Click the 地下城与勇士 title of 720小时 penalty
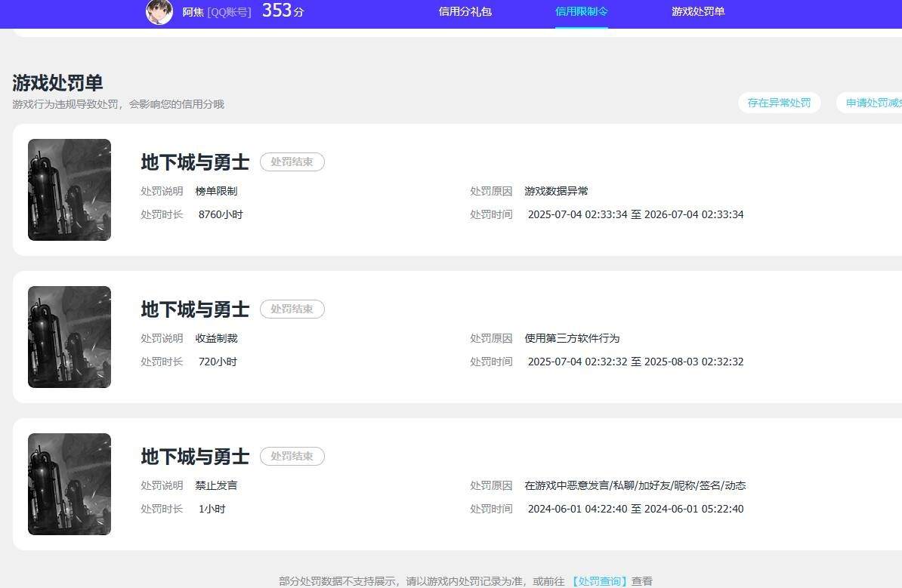This screenshot has height=588, width=902. [x=195, y=309]
